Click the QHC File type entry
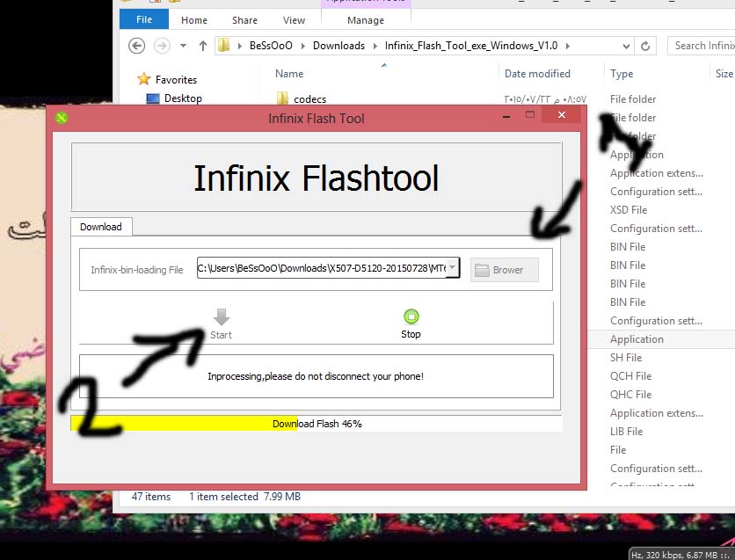 (x=630, y=395)
